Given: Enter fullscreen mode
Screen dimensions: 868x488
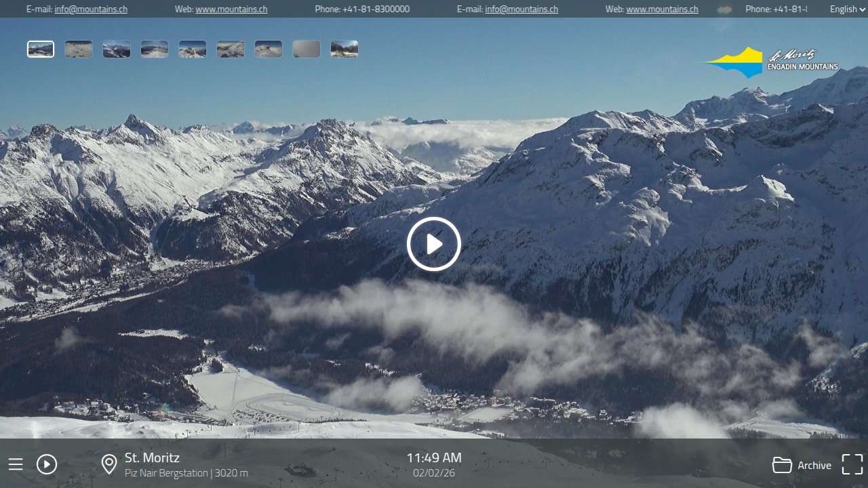Looking at the screenshot, I should 852,464.
